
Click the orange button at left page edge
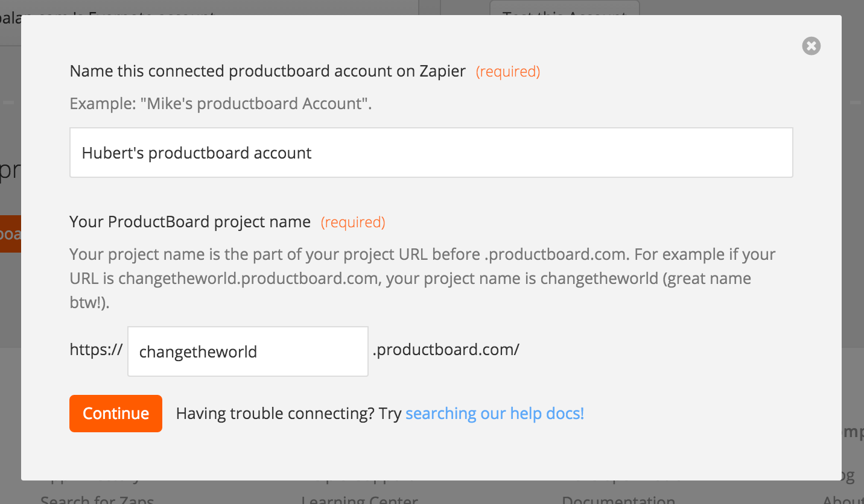10,234
